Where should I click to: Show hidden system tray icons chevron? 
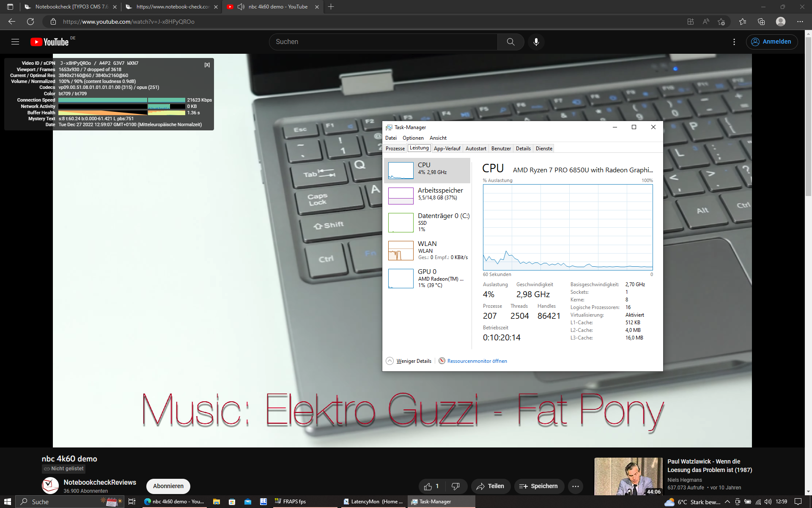click(x=727, y=502)
